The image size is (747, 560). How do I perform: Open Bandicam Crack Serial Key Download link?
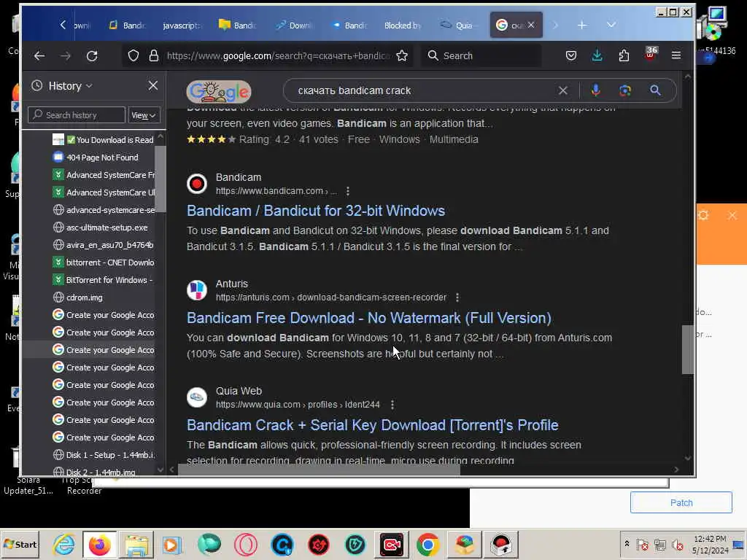tap(373, 425)
